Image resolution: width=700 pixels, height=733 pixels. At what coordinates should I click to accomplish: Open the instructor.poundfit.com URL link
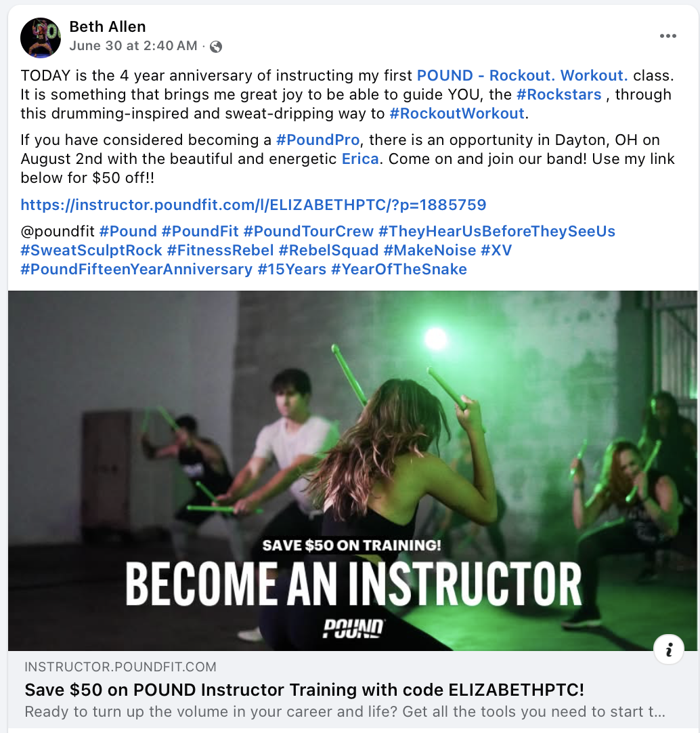click(x=253, y=205)
